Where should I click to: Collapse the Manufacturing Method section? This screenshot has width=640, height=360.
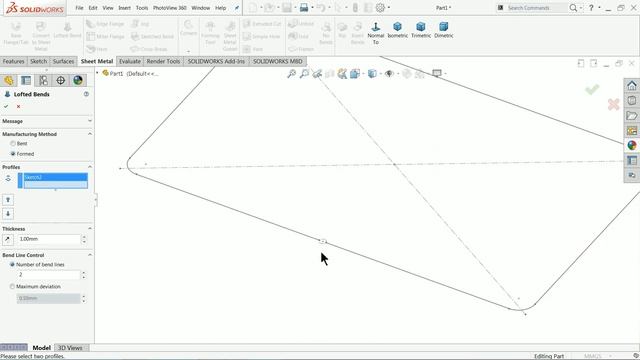tap(90, 134)
